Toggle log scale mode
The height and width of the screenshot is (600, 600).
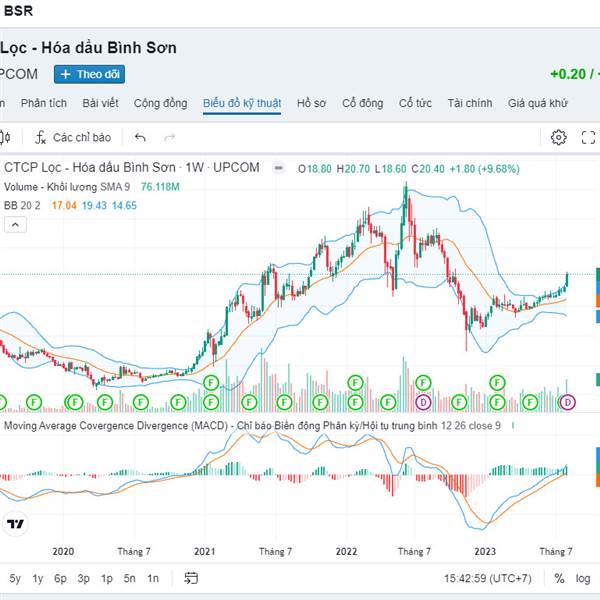pyautogui.click(x=583, y=578)
